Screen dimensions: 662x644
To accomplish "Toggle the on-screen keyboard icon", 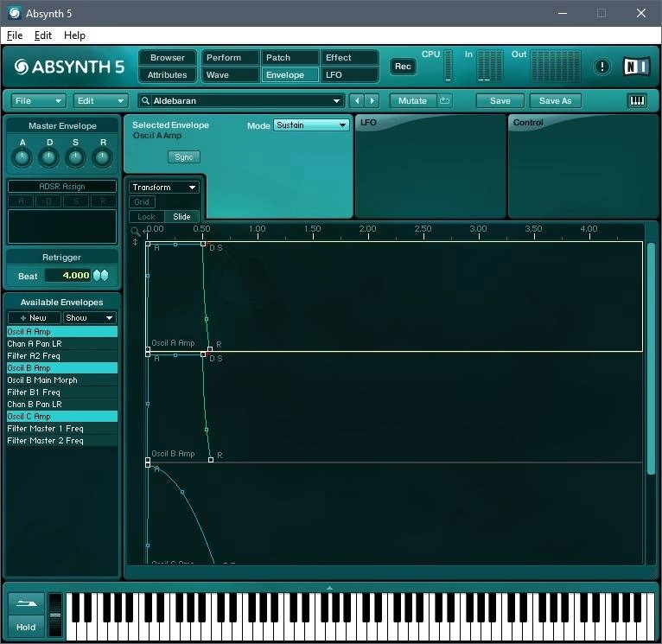I will (x=637, y=100).
